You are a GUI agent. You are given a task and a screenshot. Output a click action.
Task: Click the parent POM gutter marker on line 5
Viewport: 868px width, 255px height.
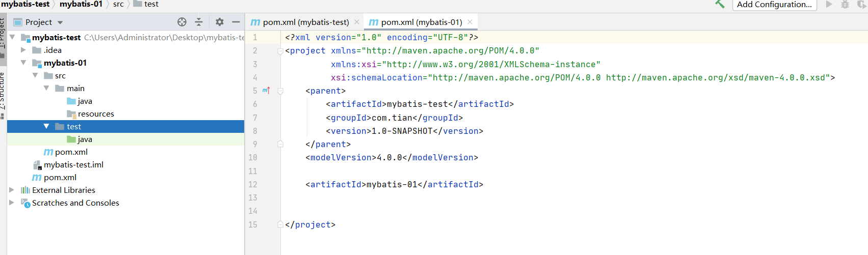[266, 91]
